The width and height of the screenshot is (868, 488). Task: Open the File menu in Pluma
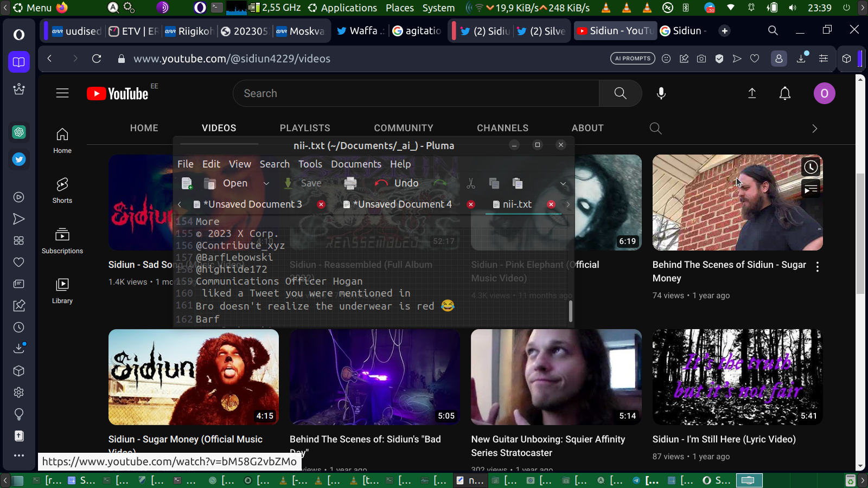click(186, 164)
